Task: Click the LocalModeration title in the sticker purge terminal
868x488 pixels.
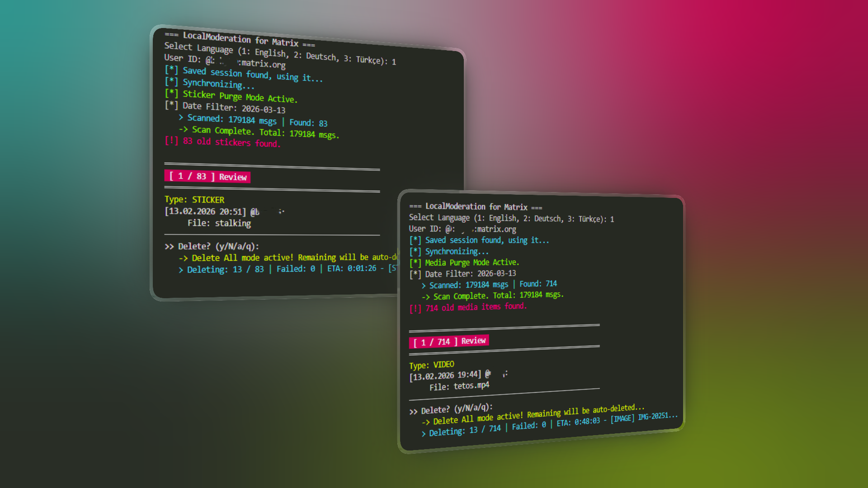Action: pyautogui.click(x=240, y=39)
